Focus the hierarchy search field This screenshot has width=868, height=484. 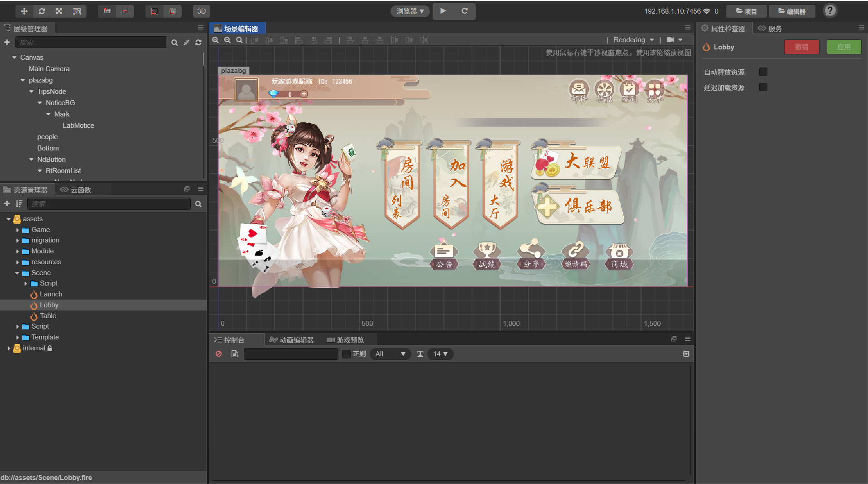91,42
